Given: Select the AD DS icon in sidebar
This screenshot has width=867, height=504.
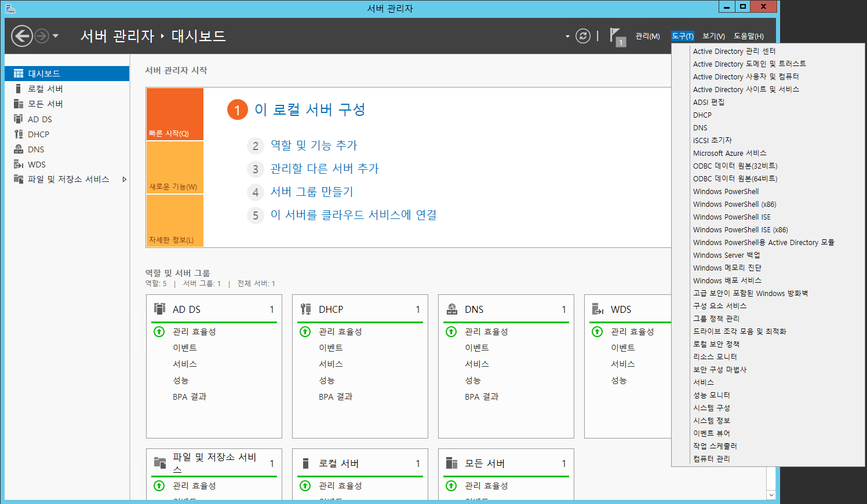Looking at the screenshot, I should pos(19,119).
